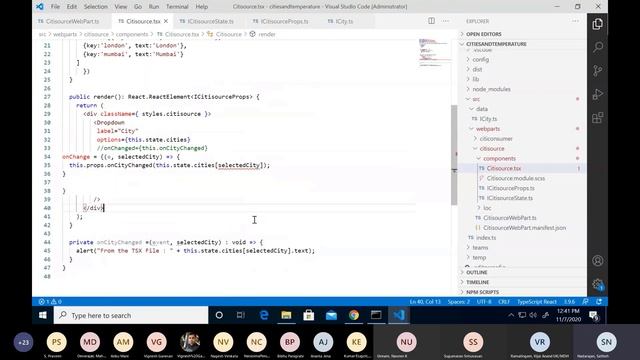640x360 pixels.
Task: Click the feedback icon in status bar
Action: tap(585, 302)
